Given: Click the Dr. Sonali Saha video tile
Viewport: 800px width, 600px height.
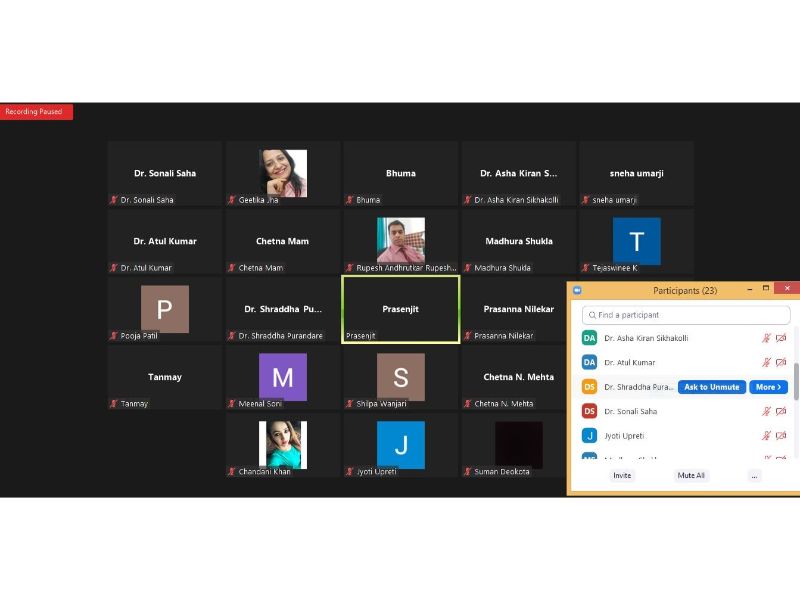Looking at the screenshot, I should (x=165, y=173).
